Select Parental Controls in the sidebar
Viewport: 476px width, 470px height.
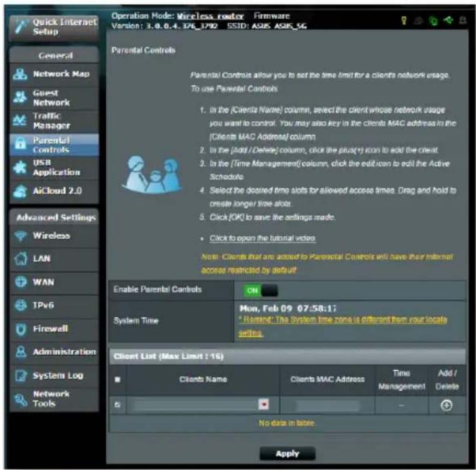[54, 145]
